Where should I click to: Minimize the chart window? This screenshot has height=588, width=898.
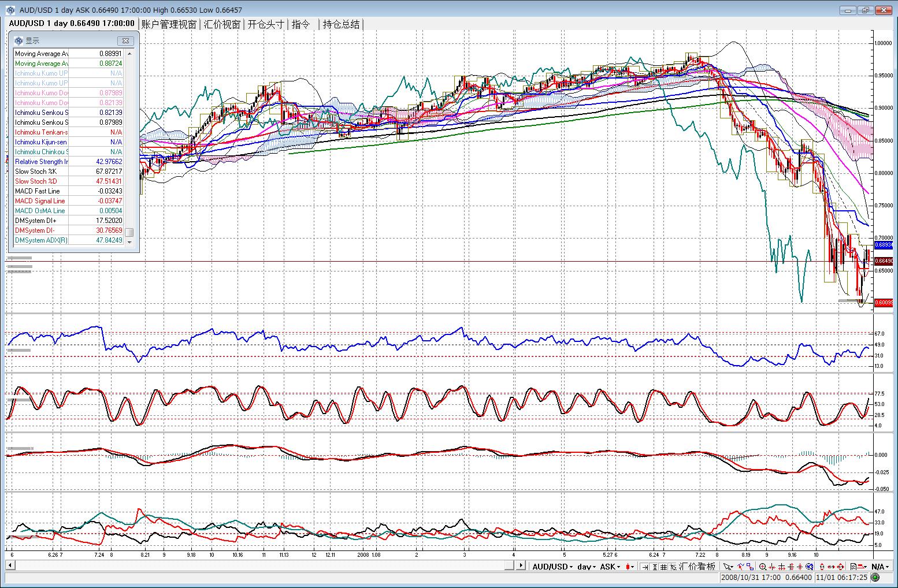click(x=848, y=10)
